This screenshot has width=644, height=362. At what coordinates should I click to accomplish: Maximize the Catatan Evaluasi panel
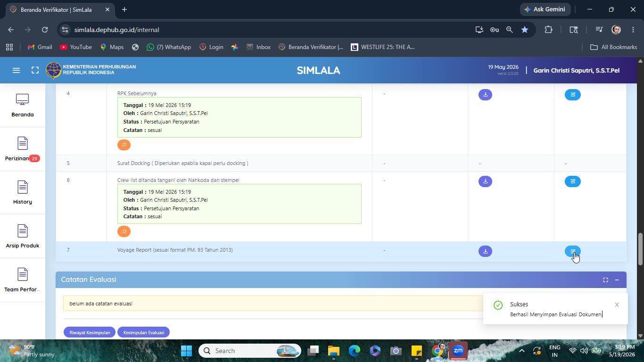coord(605,280)
